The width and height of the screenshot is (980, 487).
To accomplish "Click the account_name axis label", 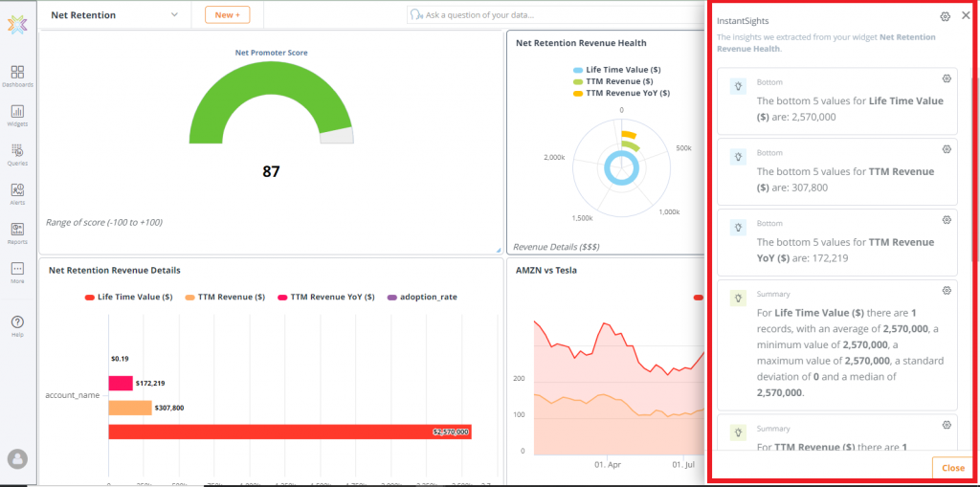I will click(73, 395).
